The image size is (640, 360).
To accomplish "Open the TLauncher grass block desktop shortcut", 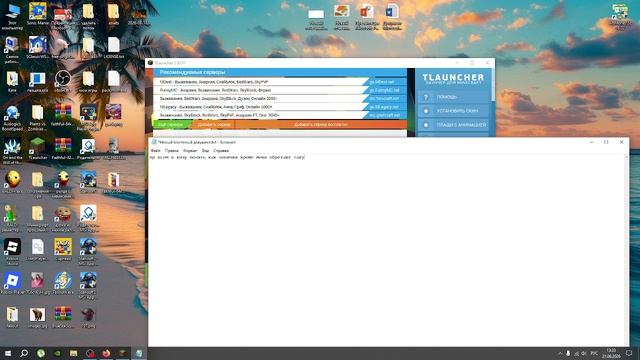I will 38,149.
